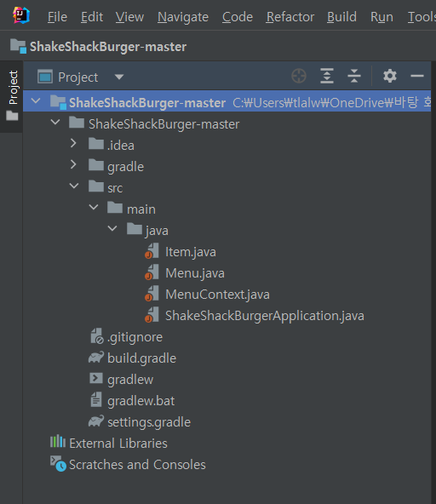Click Menu.java file icon

tap(152, 272)
